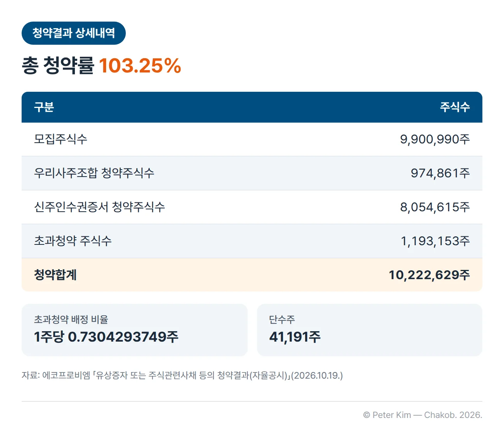The image size is (504, 438).
Task: Click the 총 청약률 heading text
Action: click(x=58, y=66)
